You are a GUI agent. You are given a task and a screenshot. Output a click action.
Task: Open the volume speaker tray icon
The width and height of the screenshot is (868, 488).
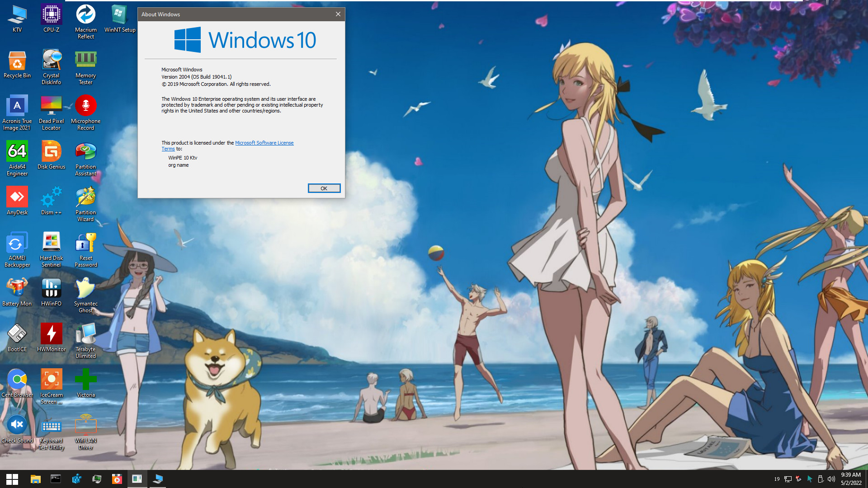coord(831,479)
